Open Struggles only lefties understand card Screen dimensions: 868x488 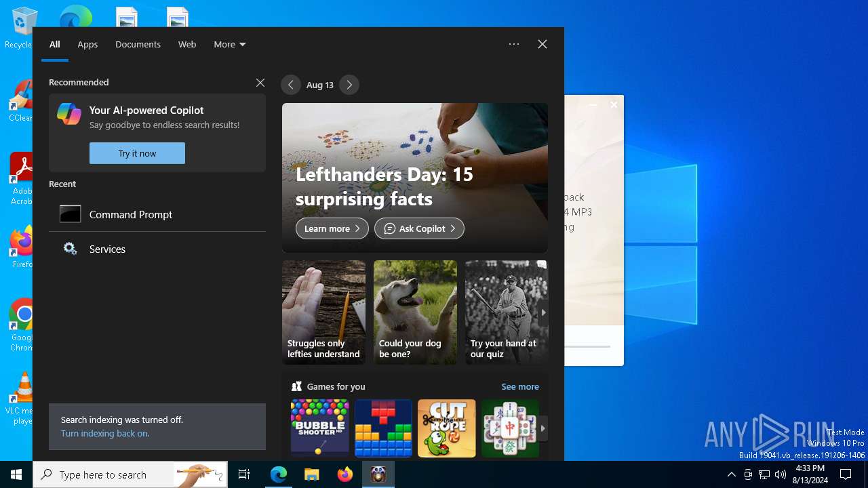point(323,312)
